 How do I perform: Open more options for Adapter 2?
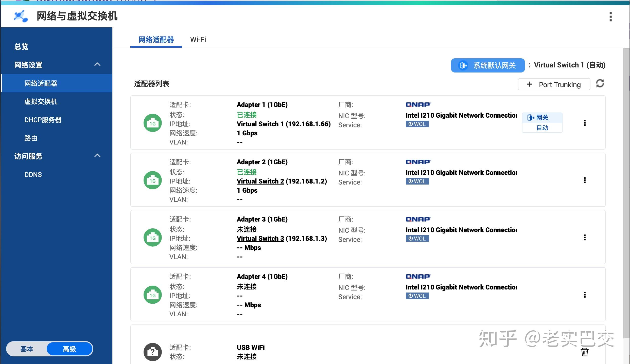pos(585,180)
